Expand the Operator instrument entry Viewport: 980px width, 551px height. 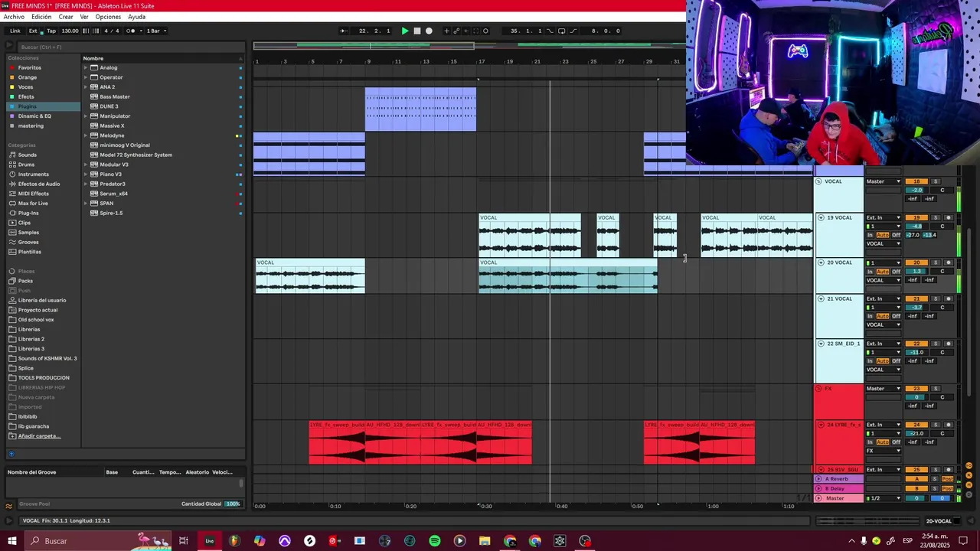pos(86,77)
